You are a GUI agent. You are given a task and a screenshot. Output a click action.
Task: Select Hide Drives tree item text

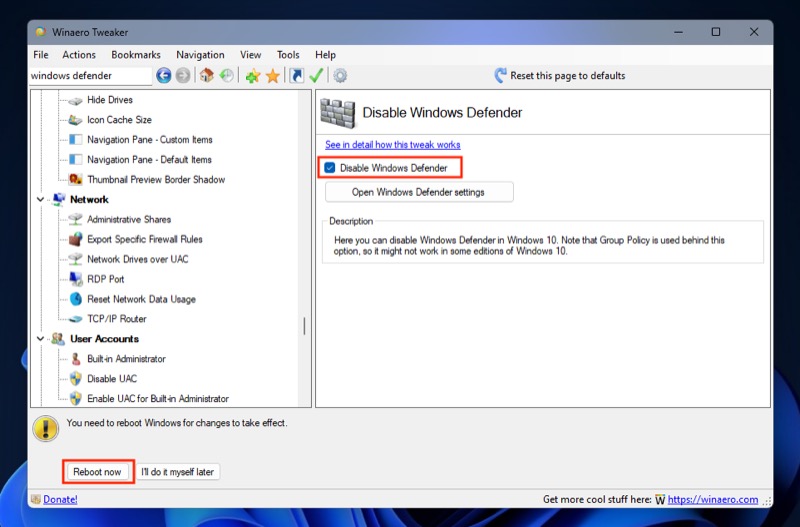click(110, 100)
